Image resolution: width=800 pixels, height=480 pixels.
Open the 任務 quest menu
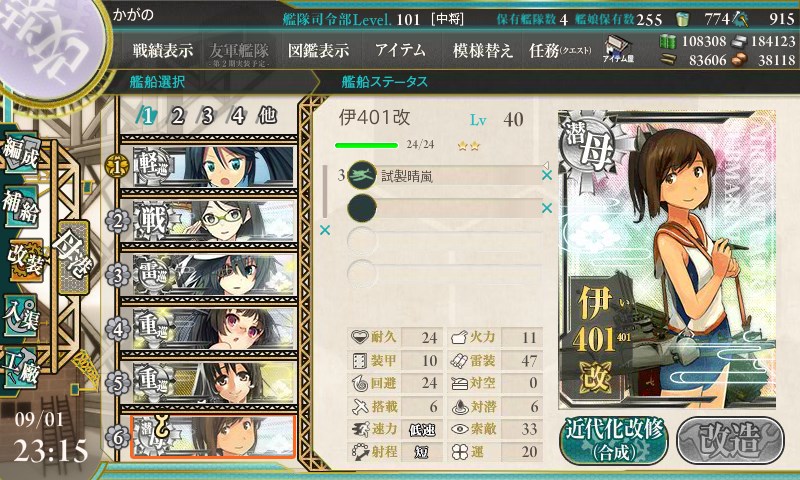coord(560,50)
